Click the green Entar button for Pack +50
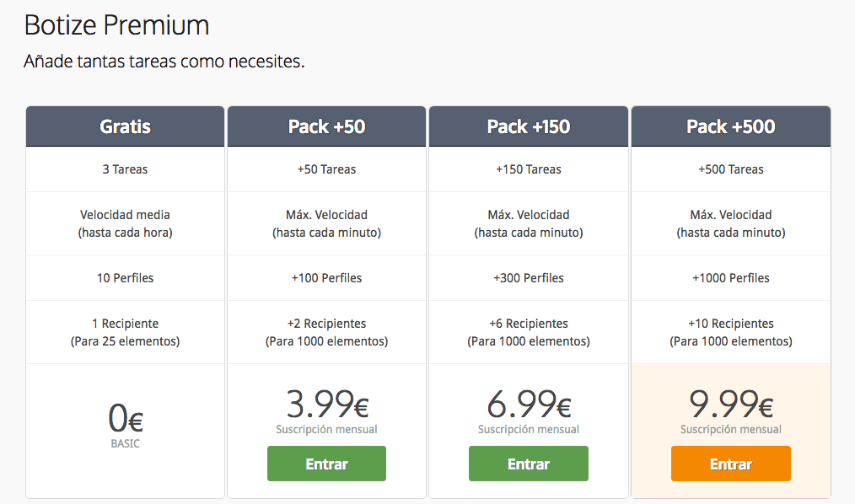 (x=326, y=464)
